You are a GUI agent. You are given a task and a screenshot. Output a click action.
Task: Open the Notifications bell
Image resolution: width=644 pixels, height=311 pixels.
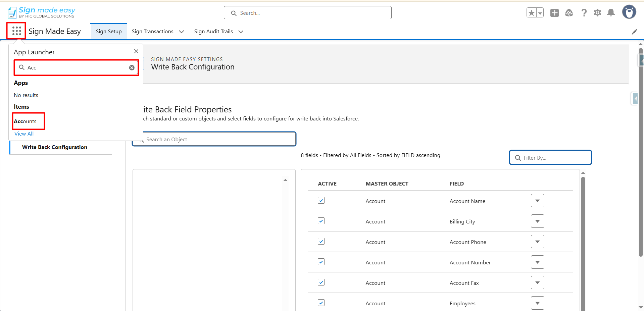[x=611, y=13]
